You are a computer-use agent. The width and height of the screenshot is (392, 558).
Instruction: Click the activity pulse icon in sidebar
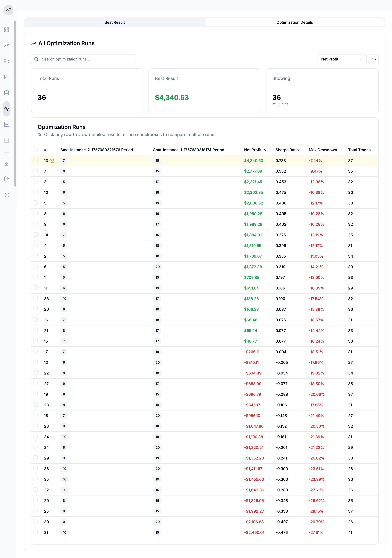[7, 109]
